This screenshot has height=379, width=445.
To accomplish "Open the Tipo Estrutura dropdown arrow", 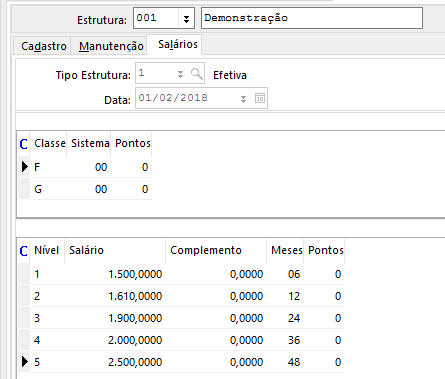I will pos(180,74).
